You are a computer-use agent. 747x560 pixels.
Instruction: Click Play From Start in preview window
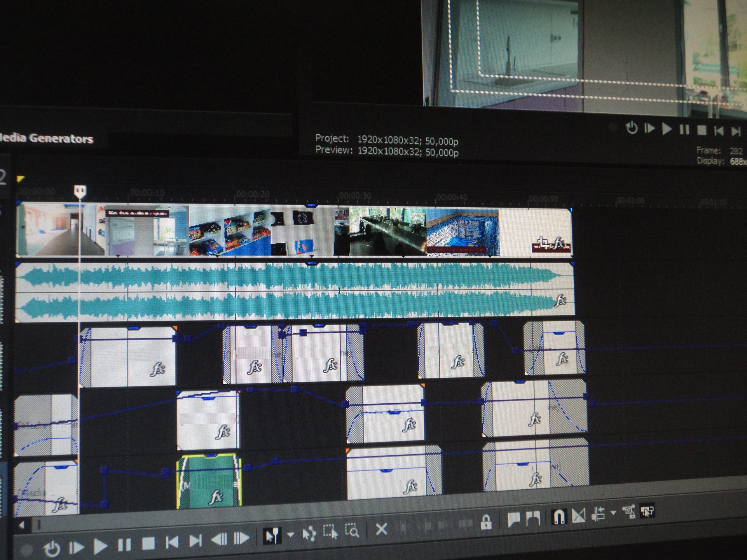(650, 129)
